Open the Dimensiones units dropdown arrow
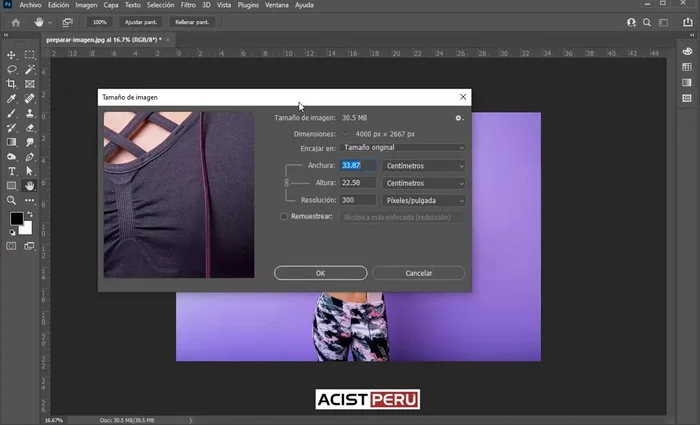This screenshot has width=700, height=425. point(346,134)
